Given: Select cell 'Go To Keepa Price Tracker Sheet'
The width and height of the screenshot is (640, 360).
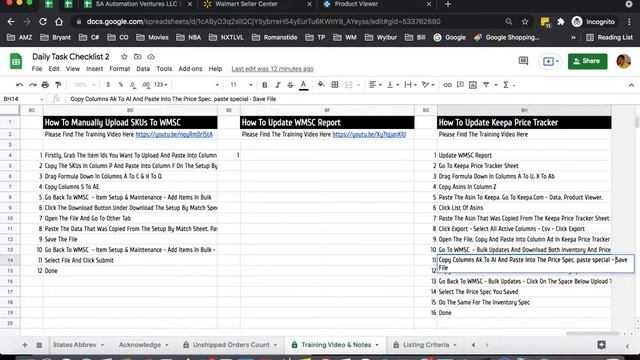Looking at the screenshot, I should click(x=524, y=166).
